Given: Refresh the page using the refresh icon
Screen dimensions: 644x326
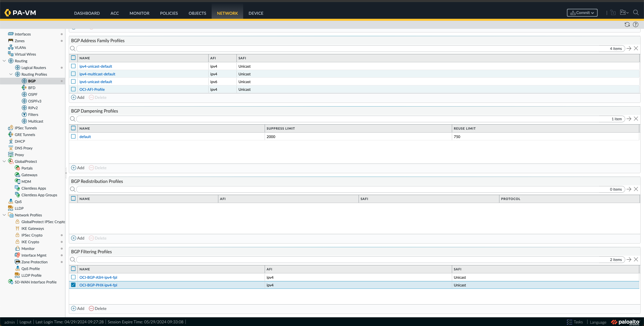Looking at the screenshot, I should (x=627, y=24).
